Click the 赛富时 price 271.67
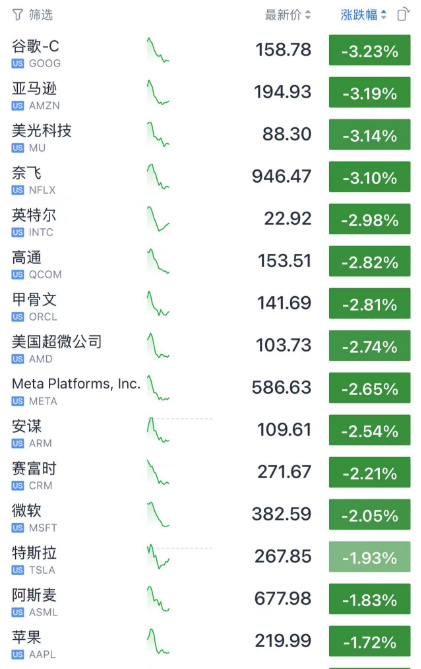The width and height of the screenshot is (421, 669). click(285, 472)
